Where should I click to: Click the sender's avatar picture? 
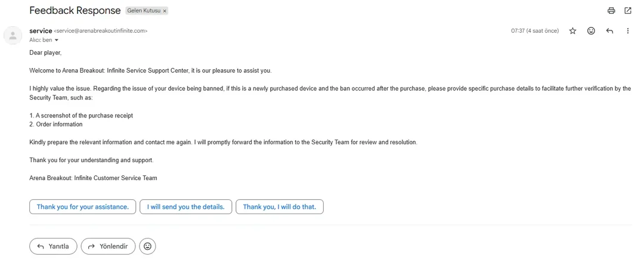pyautogui.click(x=13, y=35)
